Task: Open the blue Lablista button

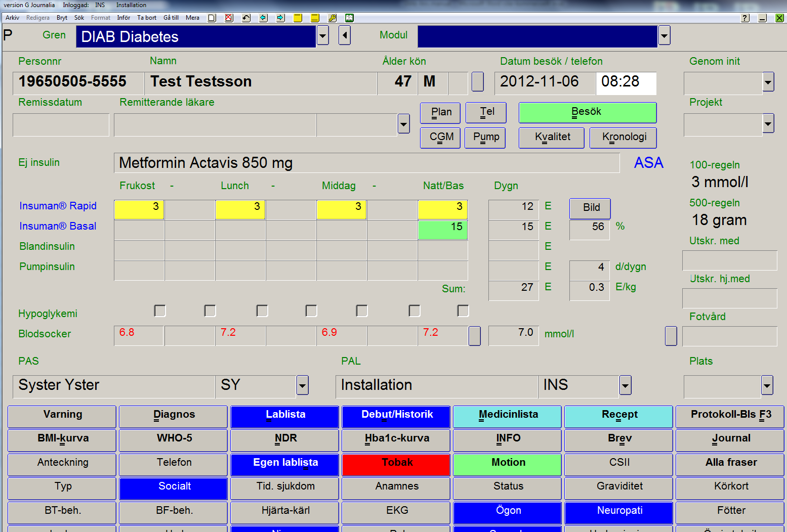Action: (285, 416)
